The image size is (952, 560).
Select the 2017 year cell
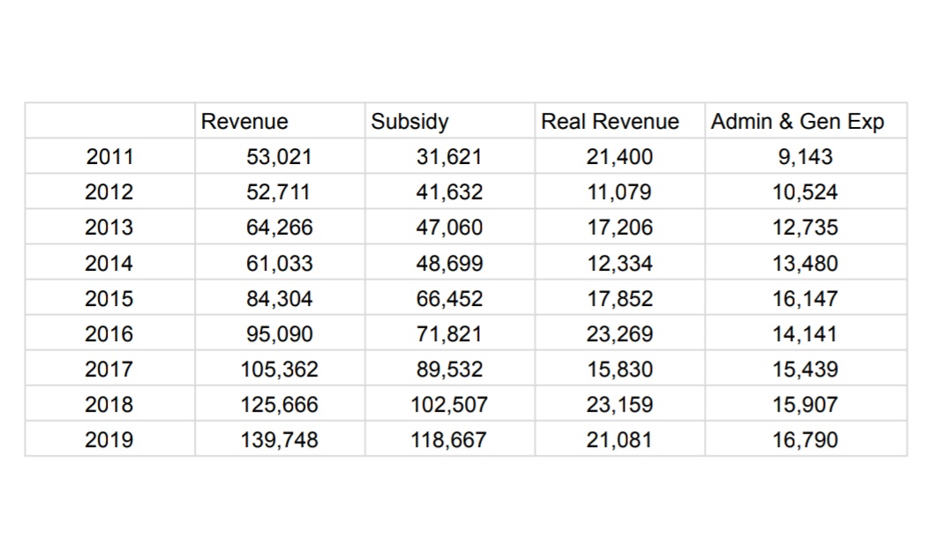tap(109, 369)
